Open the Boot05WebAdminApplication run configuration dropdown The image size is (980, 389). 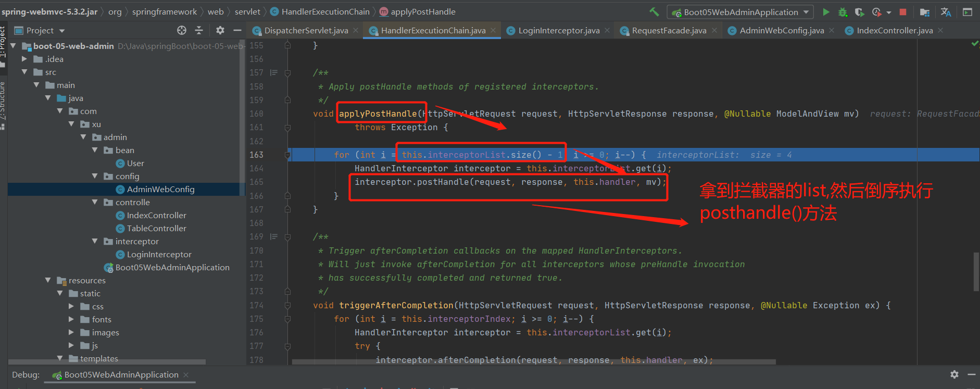tap(741, 12)
